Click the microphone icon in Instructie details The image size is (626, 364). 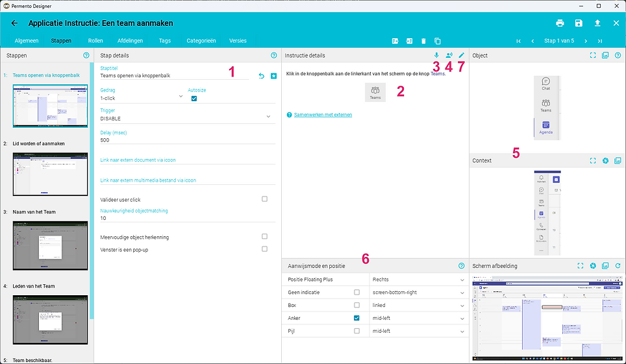pos(436,56)
